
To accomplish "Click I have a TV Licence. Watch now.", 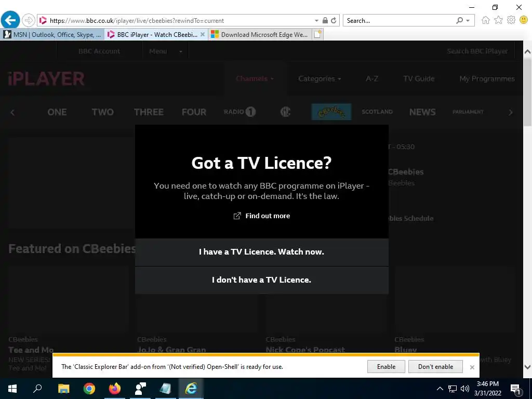I will point(262,252).
